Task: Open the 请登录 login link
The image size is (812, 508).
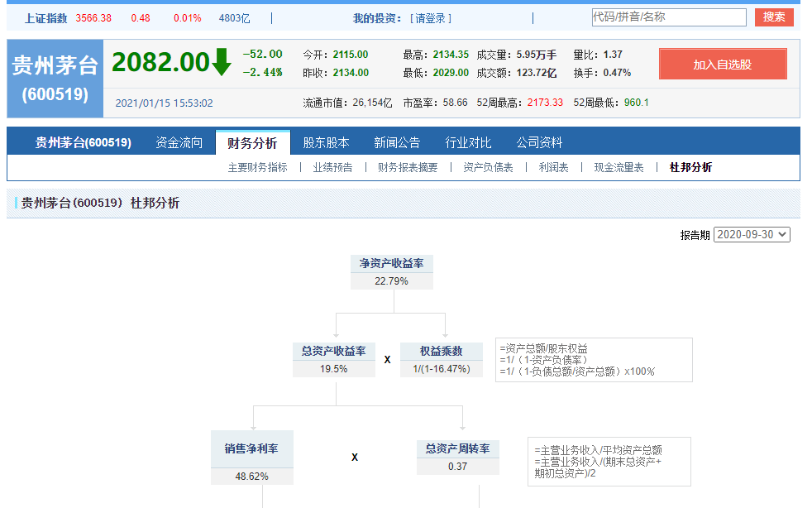Action: click(431, 19)
